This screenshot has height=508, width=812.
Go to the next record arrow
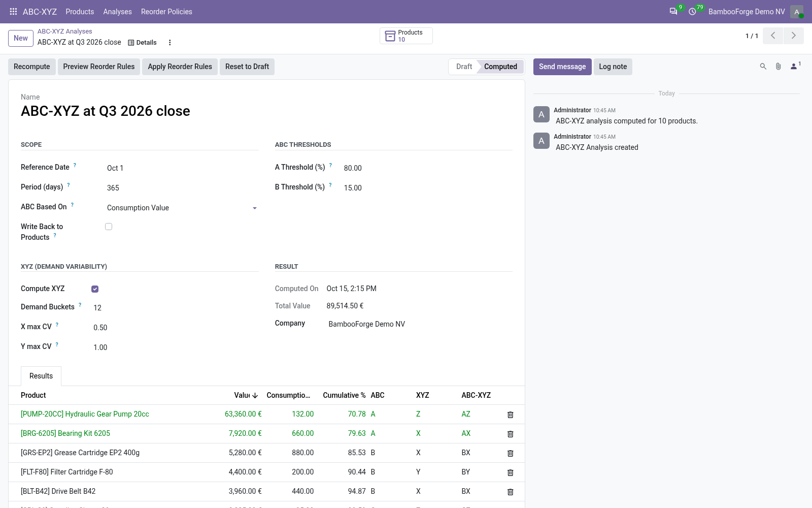[794, 36]
